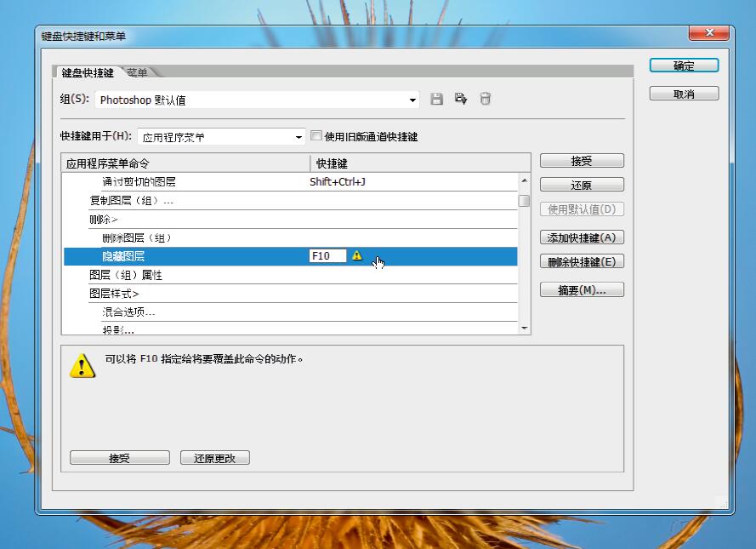Click the F10 shortcut input field
Viewport: 756px width, 549px height.
tap(327, 254)
